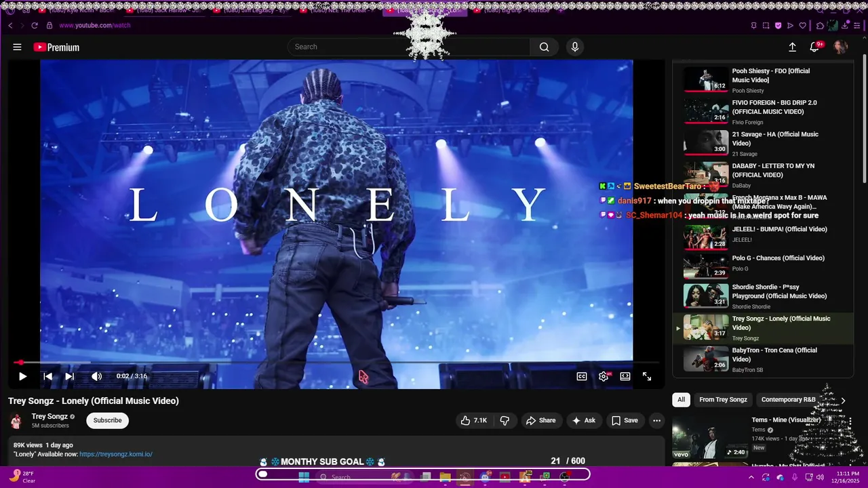This screenshot has width=868, height=488.
Task: Show more filter chips with right arrow
Action: tap(843, 400)
